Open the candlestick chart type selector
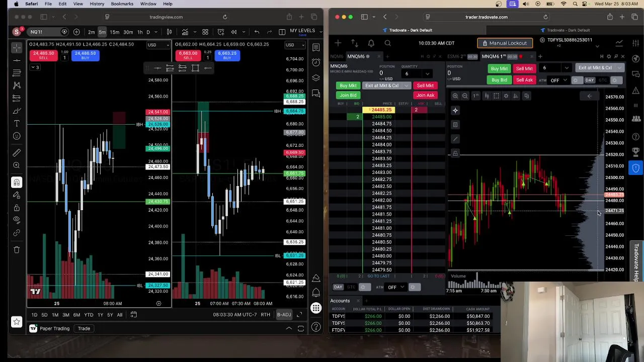The width and height of the screenshot is (644, 362). coord(169,32)
